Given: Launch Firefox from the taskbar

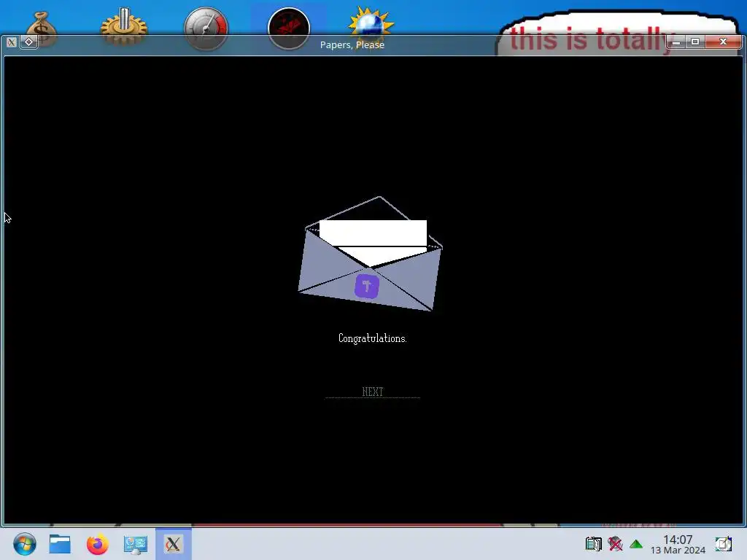Looking at the screenshot, I should point(97,544).
